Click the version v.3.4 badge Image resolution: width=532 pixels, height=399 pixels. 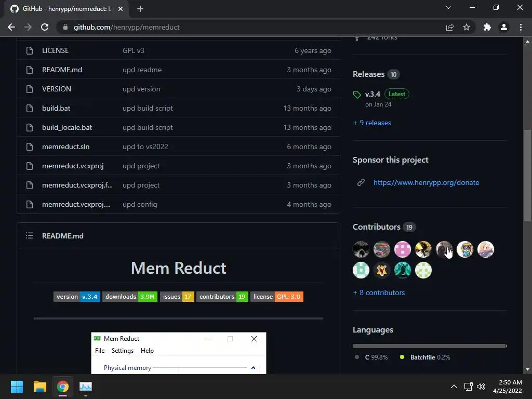(x=77, y=297)
